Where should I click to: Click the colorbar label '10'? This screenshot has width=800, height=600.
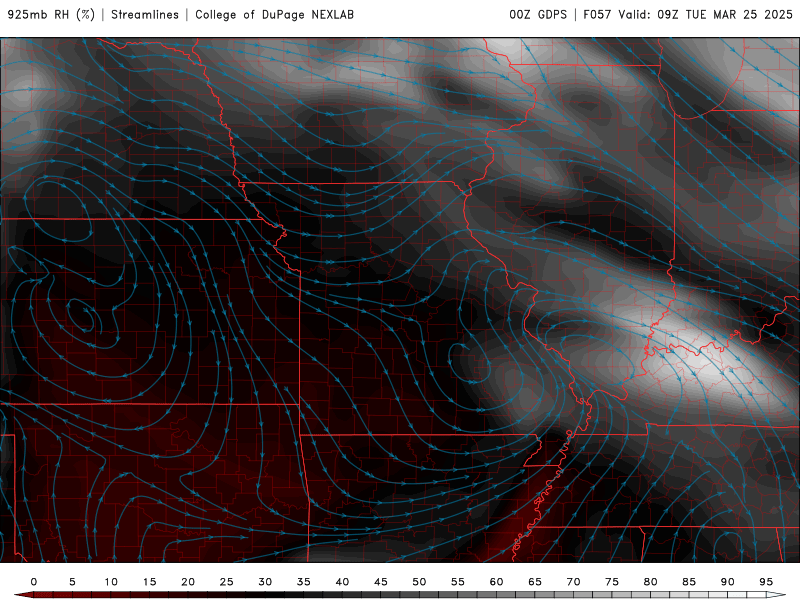111,582
